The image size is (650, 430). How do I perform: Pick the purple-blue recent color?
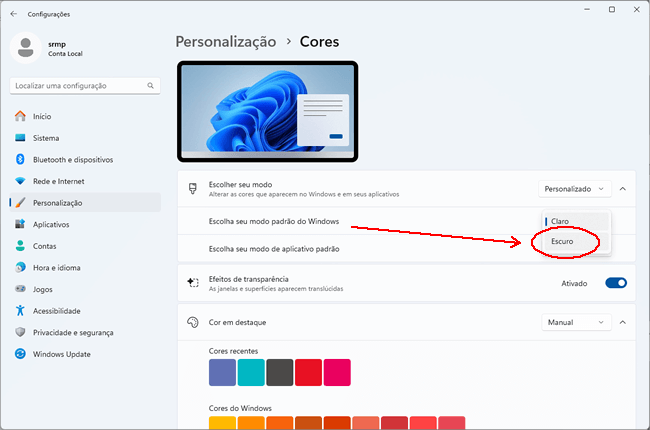point(222,372)
